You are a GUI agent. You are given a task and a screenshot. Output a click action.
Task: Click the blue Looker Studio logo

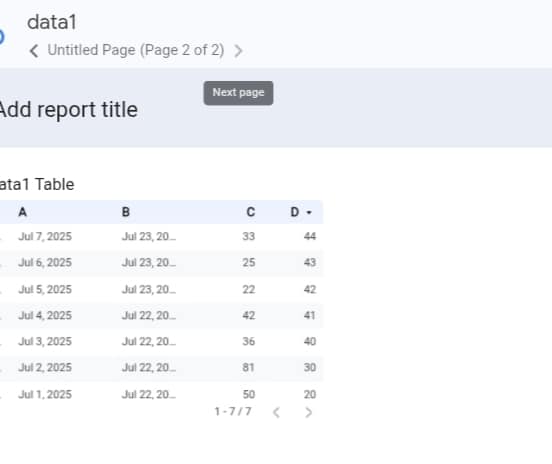tap(1, 37)
